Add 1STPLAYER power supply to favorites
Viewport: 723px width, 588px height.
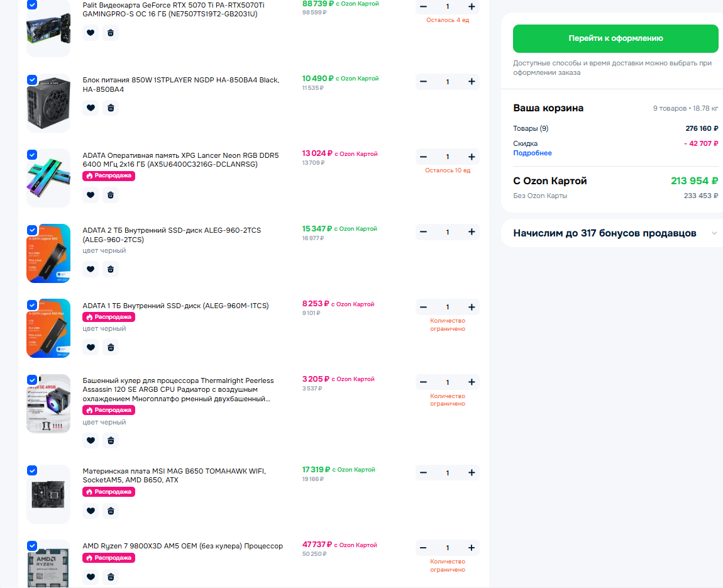tap(91, 108)
